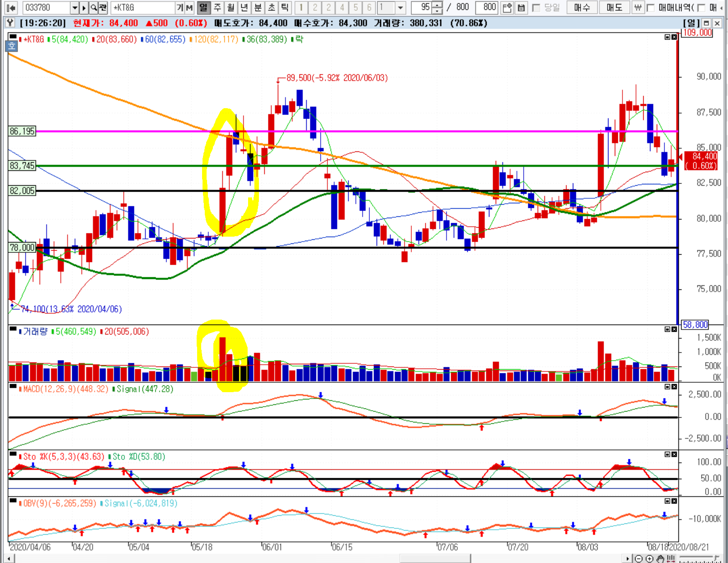
Task: Maximize the price chart panel
Action: 668,37
